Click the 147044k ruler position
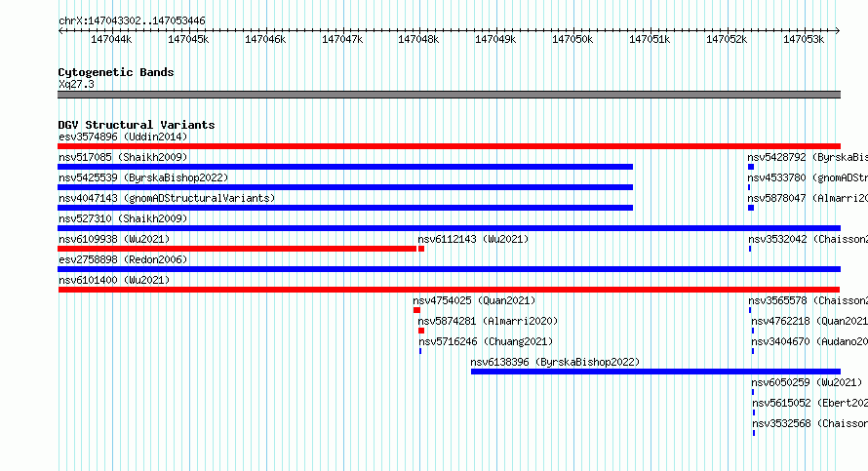 tap(111, 39)
